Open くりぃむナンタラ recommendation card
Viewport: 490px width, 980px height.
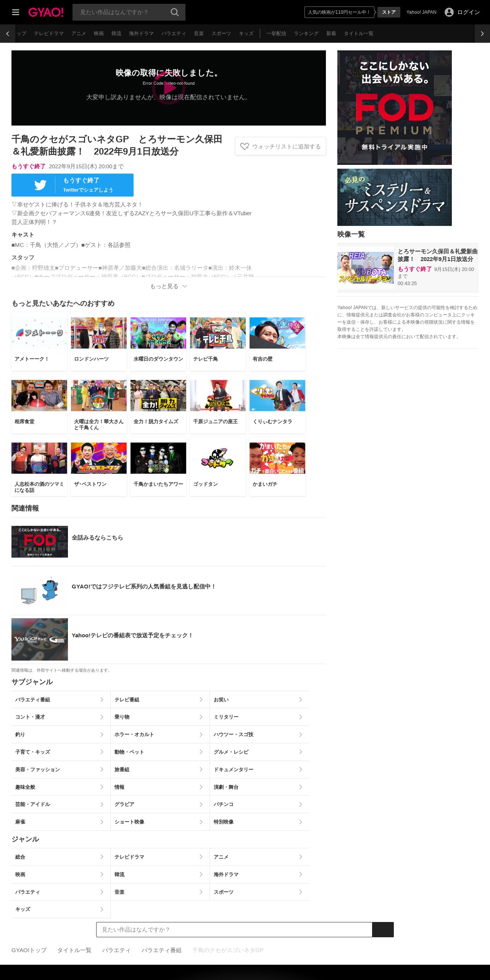277,404
